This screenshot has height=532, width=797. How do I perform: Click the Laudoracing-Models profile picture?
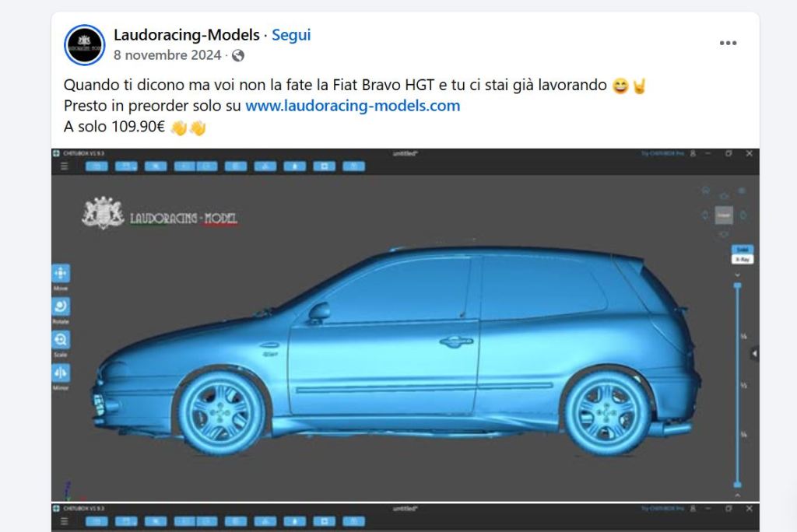tap(84, 44)
